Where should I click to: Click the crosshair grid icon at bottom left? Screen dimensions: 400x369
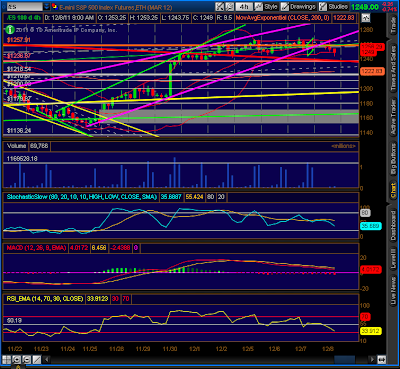coord(6,360)
